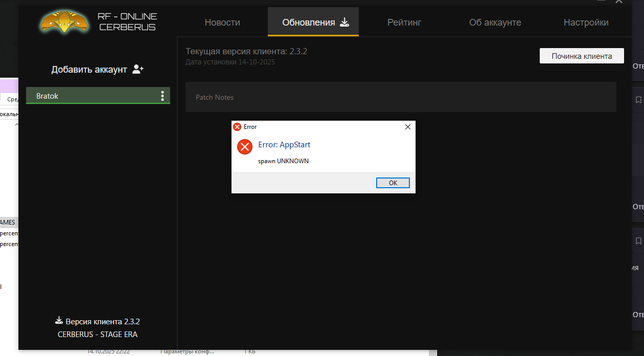Screen dimensions: 644x356
Task: Switch to the Рейтинг tab
Action: 404,23
